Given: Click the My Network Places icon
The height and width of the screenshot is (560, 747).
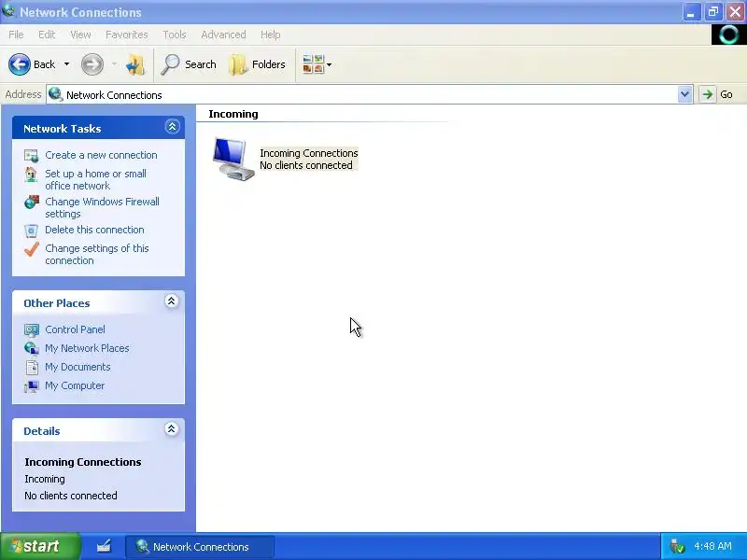Looking at the screenshot, I should point(32,348).
